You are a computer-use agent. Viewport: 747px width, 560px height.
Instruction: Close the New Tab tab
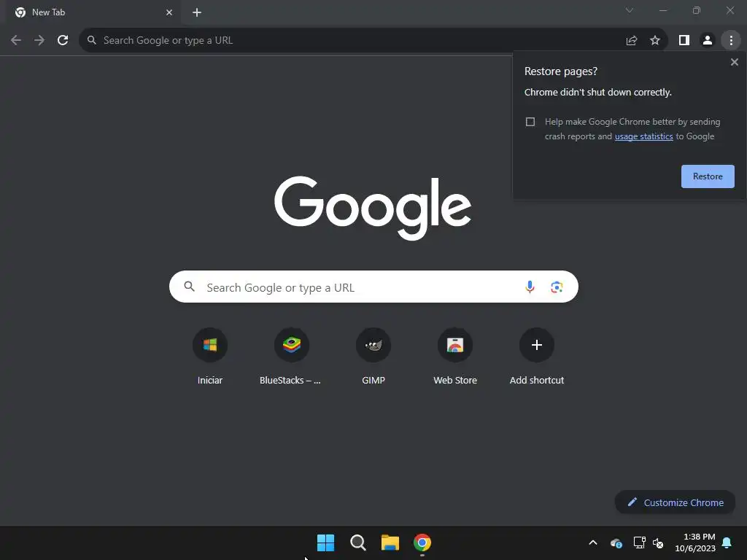pos(169,12)
